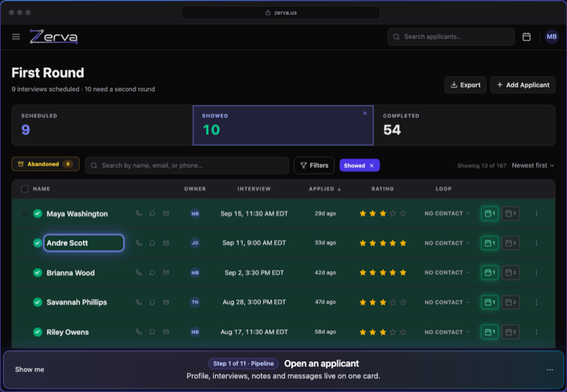Toggle Andre Scott's green status check
The width and height of the screenshot is (567, 392).
tap(38, 242)
